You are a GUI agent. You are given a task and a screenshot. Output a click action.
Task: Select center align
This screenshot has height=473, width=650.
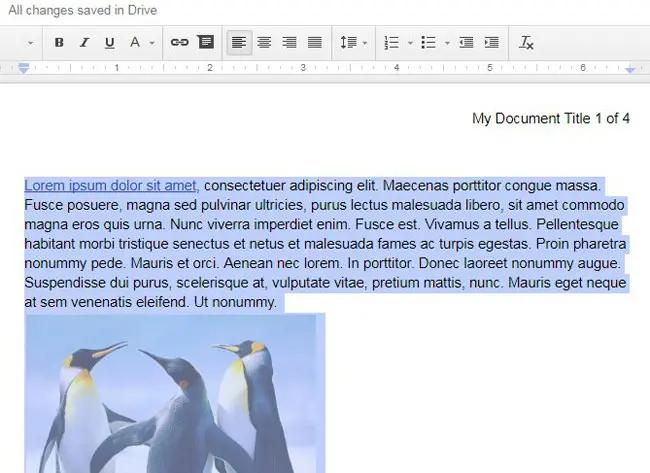click(264, 43)
